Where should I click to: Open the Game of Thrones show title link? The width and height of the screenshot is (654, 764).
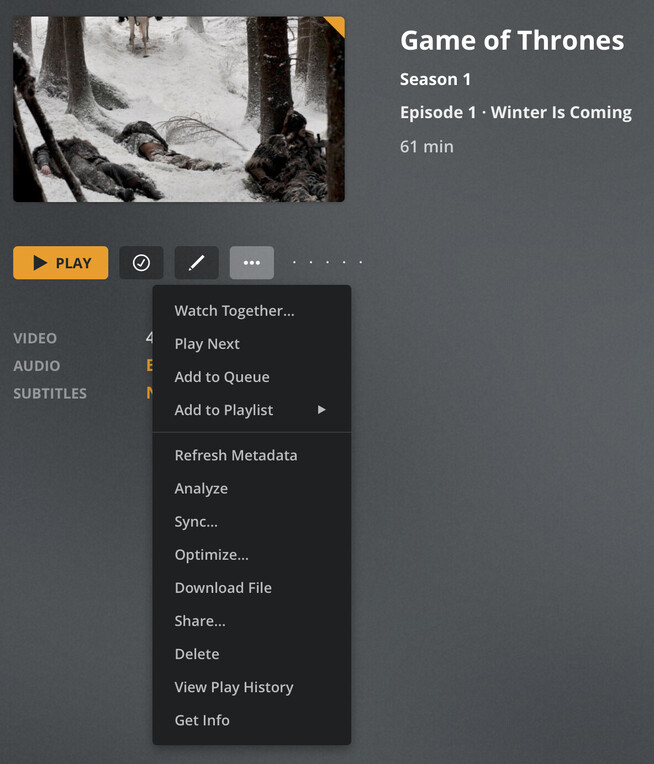(x=512, y=40)
